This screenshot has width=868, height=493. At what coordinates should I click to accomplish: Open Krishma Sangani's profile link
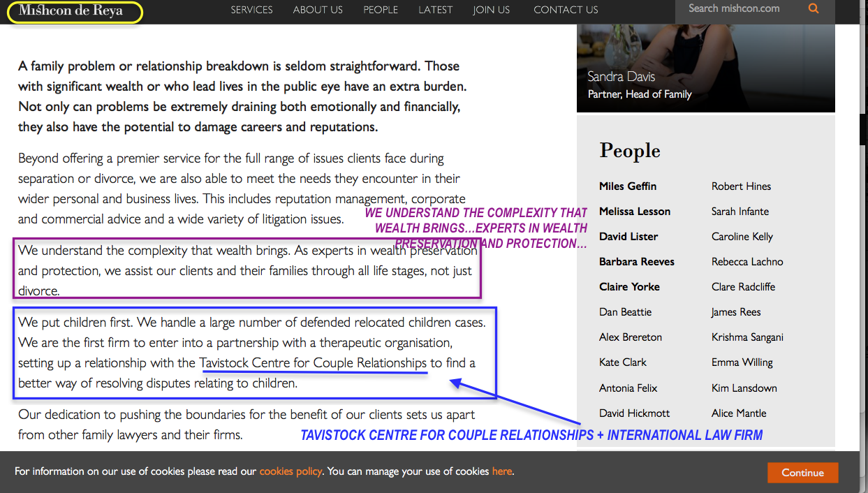747,337
